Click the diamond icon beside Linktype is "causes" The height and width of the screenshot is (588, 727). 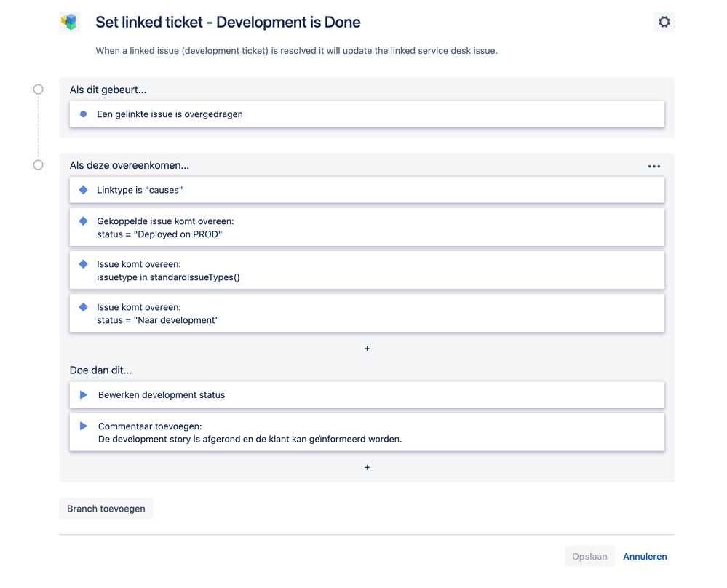pos(83,190)
